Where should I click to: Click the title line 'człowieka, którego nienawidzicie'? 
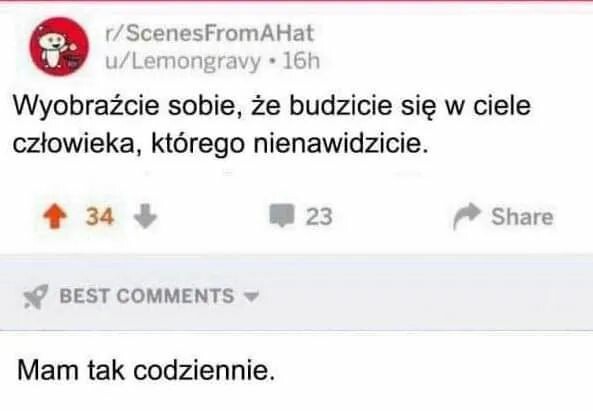pyautogui.click(x=221, y=144)
